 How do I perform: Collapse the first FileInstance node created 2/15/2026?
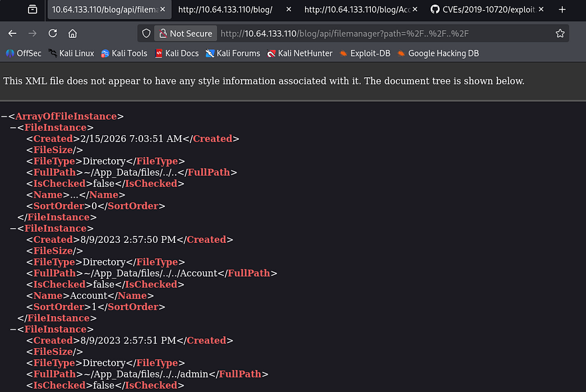pos(13,128)
